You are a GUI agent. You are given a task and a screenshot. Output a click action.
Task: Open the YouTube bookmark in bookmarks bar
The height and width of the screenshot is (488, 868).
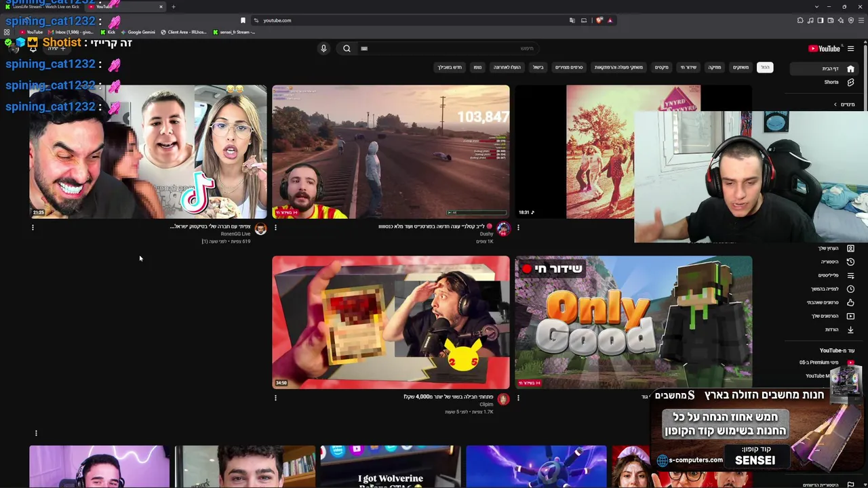pos(31,32)
